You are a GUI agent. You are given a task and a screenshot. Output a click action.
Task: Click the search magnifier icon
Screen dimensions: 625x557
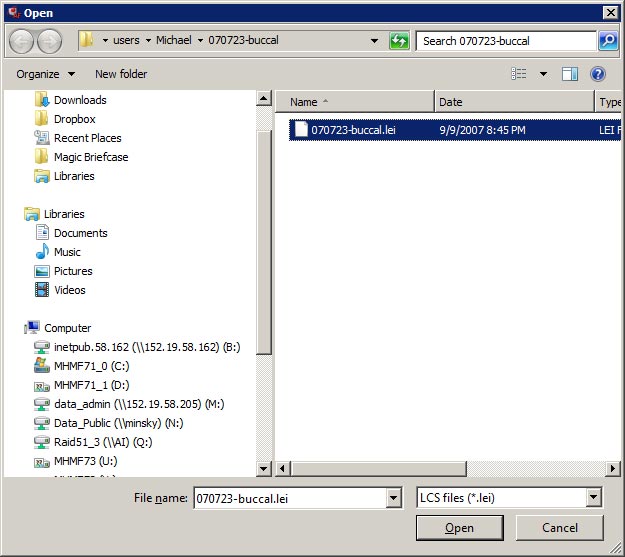pos(608,41)
